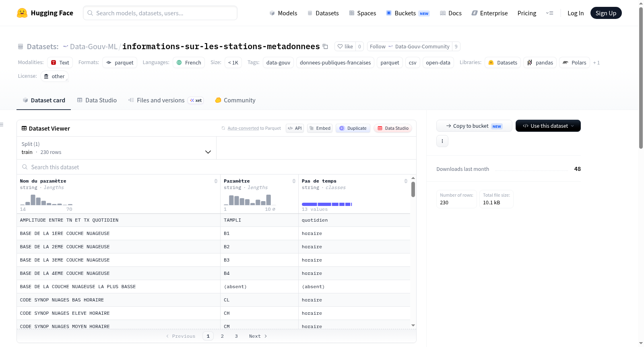Follow the Data-Gouv-Community organization
The image size is (644, 347).
tap(409, 47)
